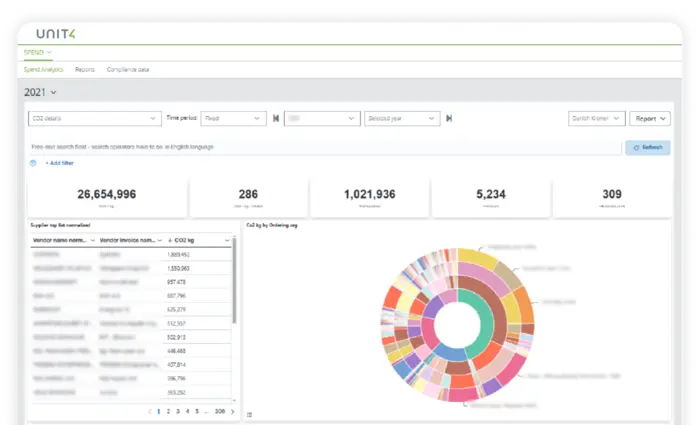The image size is (700, 425).
Task: Select the 1,021,936 KPI card
Action: click(x=370, y=198)
